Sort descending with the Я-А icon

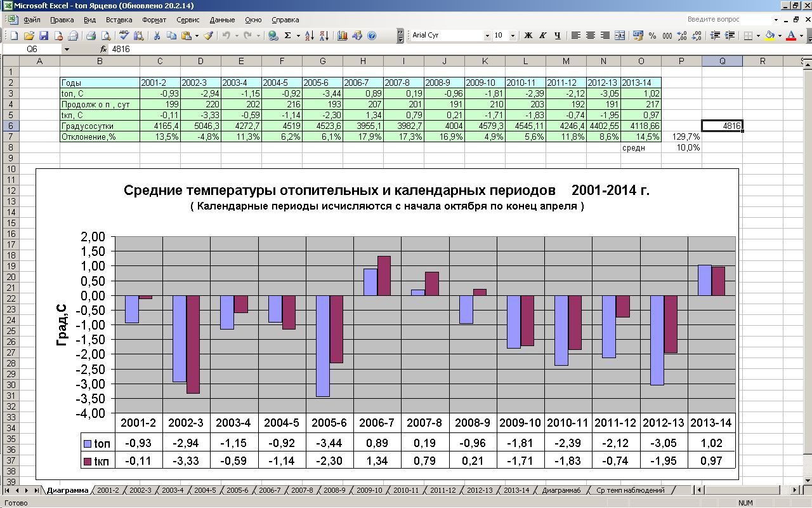point(324,36)
